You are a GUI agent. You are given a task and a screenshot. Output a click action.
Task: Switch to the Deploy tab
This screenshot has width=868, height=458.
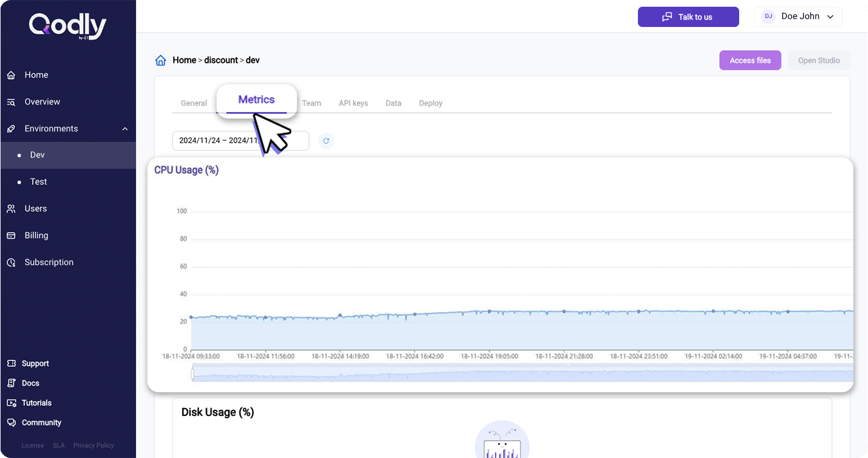pos(430,103)
